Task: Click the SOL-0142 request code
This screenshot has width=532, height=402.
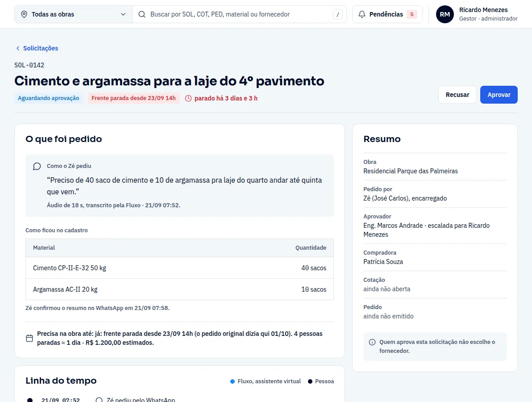Action: tap(29, 65)
